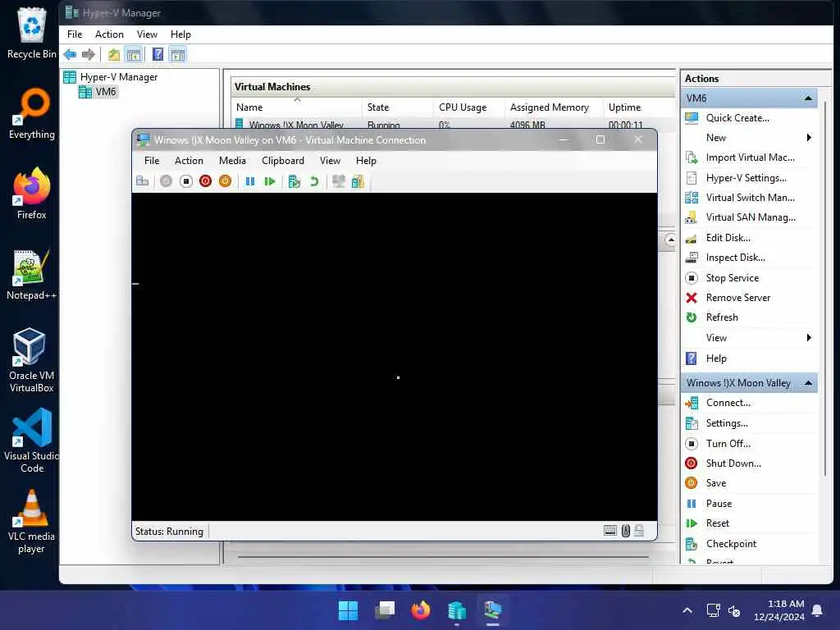Click Edit Disk action
Screen dimensions: 840x630
pos(728,238)
